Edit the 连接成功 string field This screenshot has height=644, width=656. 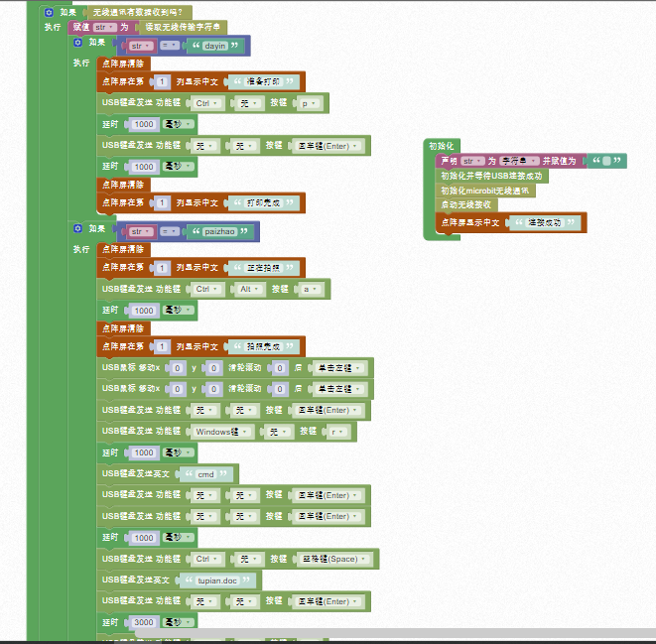544,222
